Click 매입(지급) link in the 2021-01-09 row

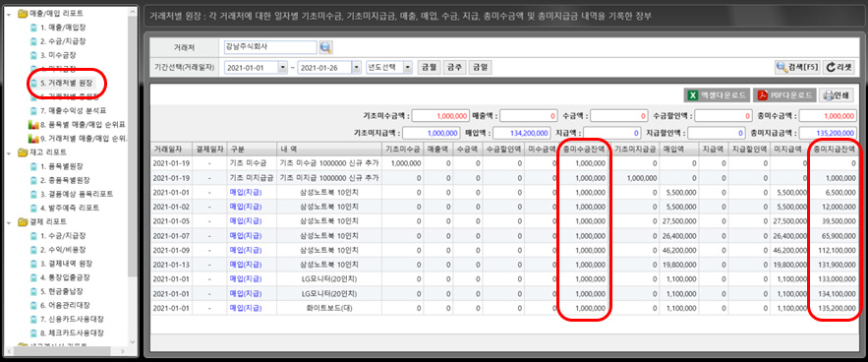[245, 250]
